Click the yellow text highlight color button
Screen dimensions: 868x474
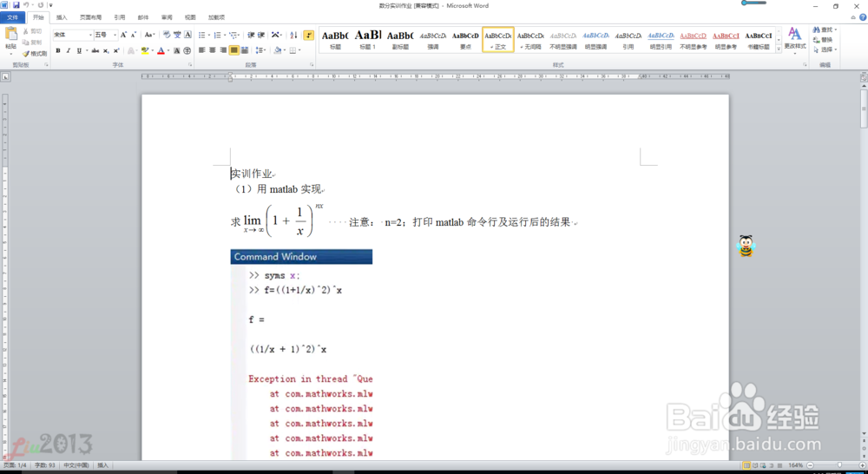pos(144,50)
